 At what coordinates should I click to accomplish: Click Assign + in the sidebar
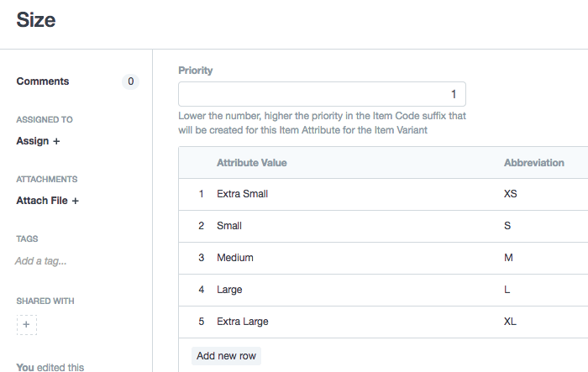click(x=38, y=141)
